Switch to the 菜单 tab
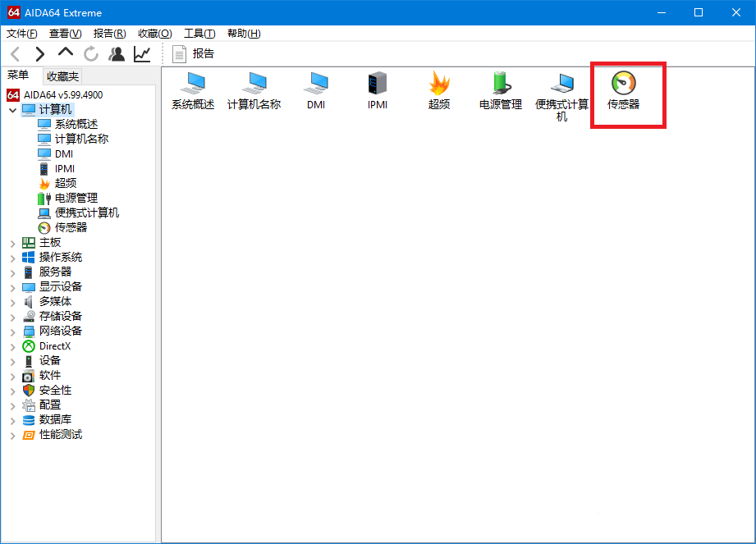This screenshot has height=544, width=756. pyautogui.click(x=18, y=75)
